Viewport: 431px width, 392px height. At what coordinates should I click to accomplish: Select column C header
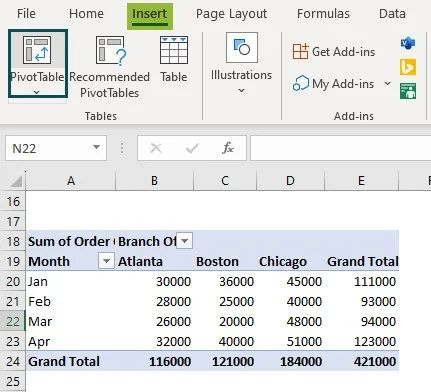tap(225, 181)
